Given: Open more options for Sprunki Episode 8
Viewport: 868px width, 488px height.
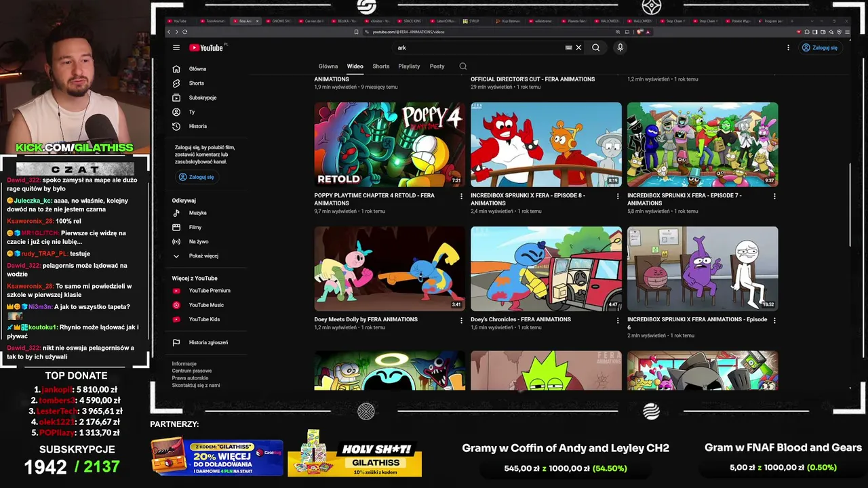Looking at the screenshot, I should pyautogui.click(x=617, y=197).
